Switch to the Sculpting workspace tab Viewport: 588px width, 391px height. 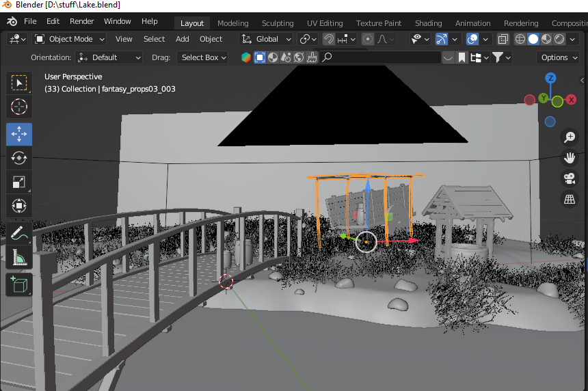[x=278, y=23]
